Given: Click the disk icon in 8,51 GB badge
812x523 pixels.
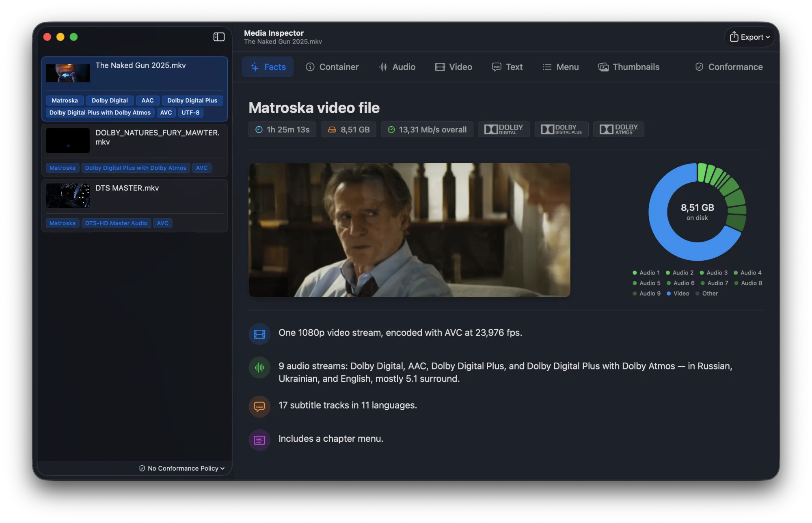Looking at the screenshot, I should pos(332,130).
